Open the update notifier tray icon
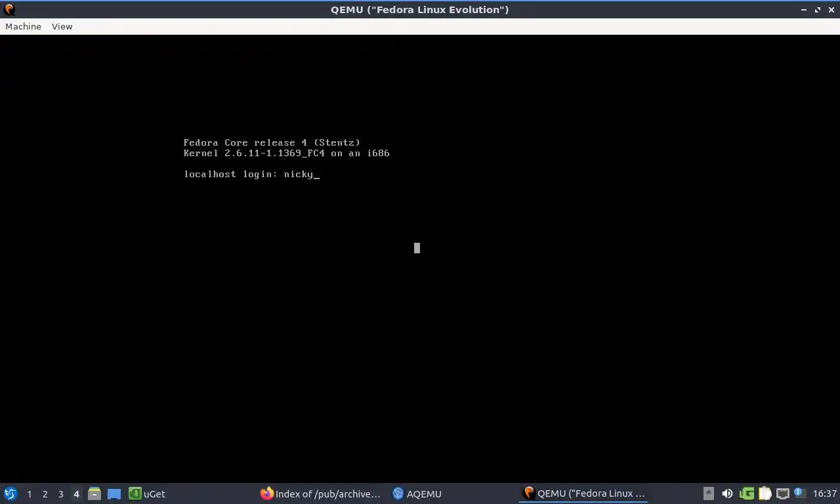 click(799, 493)
